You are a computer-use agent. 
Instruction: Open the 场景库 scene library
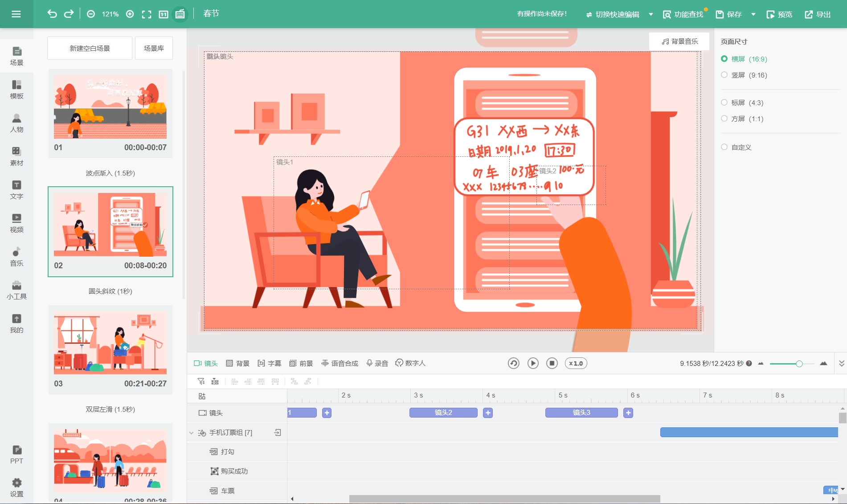[154, 48]
